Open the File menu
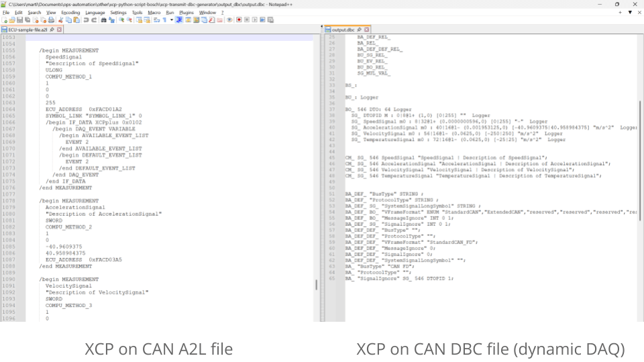Image resolution: width=644 pixels, height=362 pixels. tap(6, 13)
